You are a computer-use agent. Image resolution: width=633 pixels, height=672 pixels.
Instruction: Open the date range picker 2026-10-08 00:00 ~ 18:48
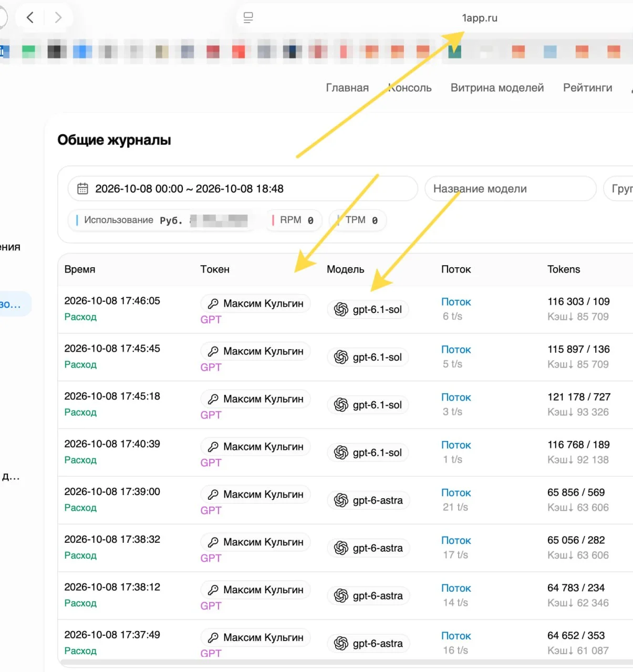click(x=243, y=188)
